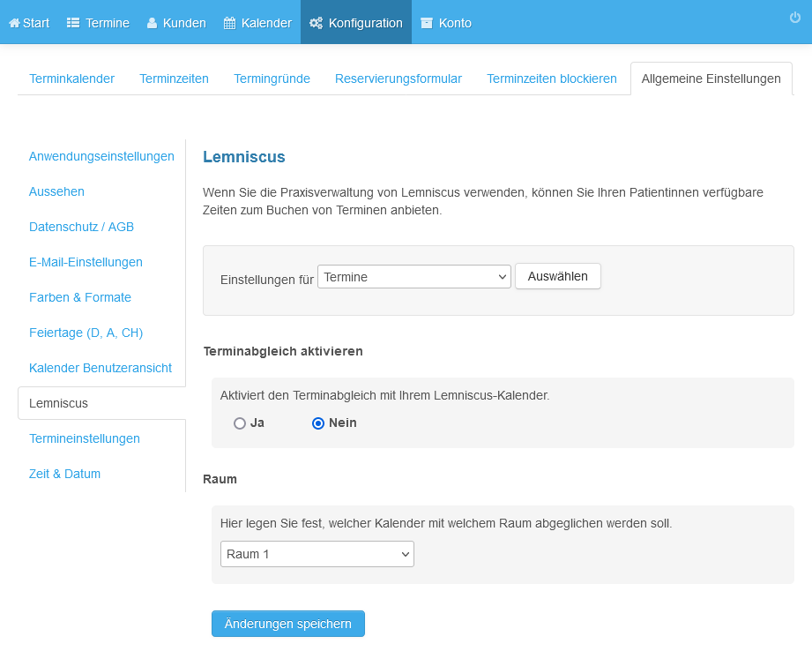
Task: Click the home icon beside Start
Action: (x=14, y=23)
